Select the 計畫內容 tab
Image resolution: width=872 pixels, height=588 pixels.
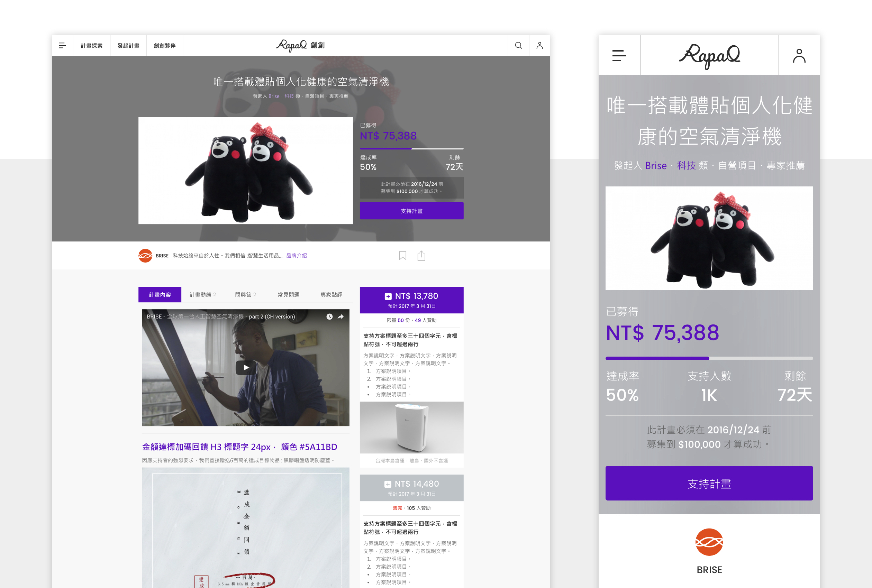(160, 294)
